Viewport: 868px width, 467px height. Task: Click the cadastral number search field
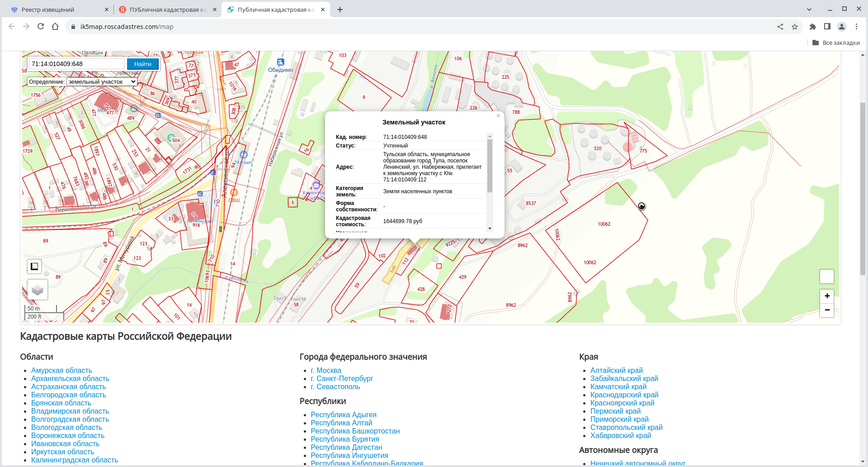(77, 64)
